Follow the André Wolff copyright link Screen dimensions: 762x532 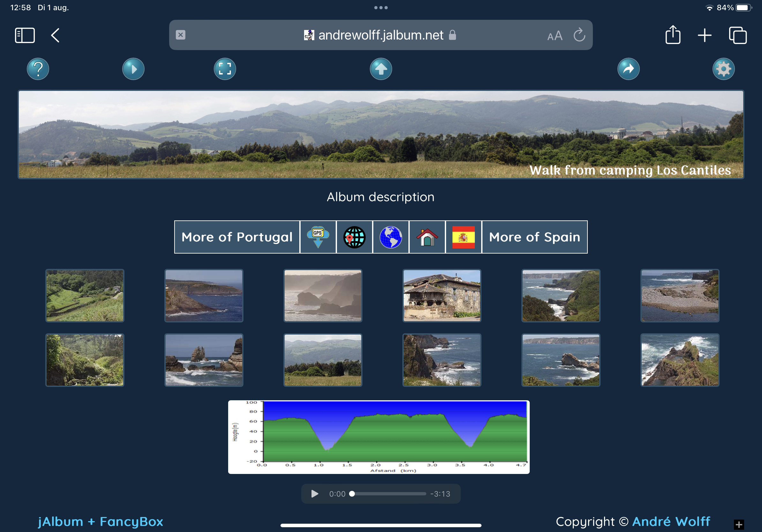coord(671,521)
